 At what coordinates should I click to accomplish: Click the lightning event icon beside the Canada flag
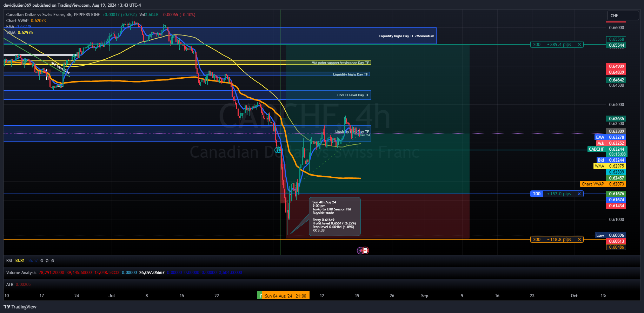coord(360,250)
